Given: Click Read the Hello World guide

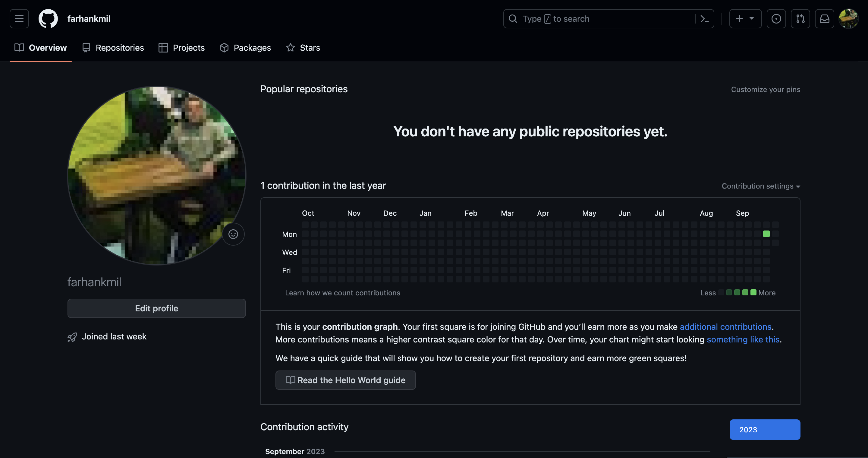Looking at the screenshot, I should click(345, 380).
